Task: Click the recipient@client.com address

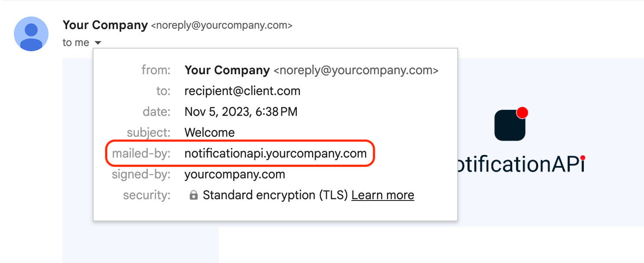Action: pos(242,91)
